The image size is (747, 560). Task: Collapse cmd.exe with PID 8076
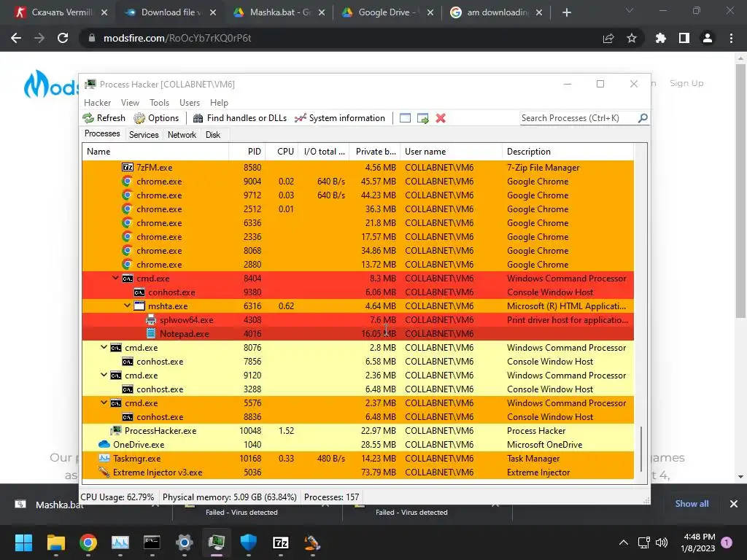click(104, 348)
